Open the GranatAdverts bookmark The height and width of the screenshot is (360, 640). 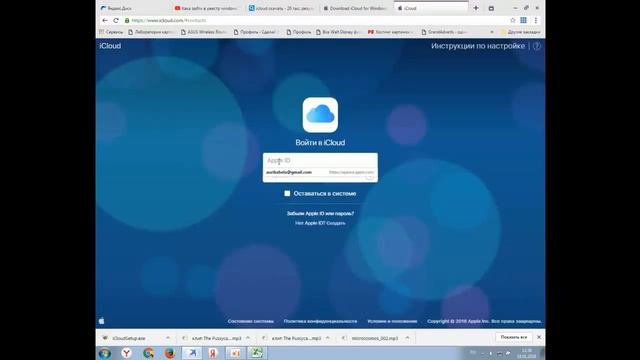[x=444, y=32]
